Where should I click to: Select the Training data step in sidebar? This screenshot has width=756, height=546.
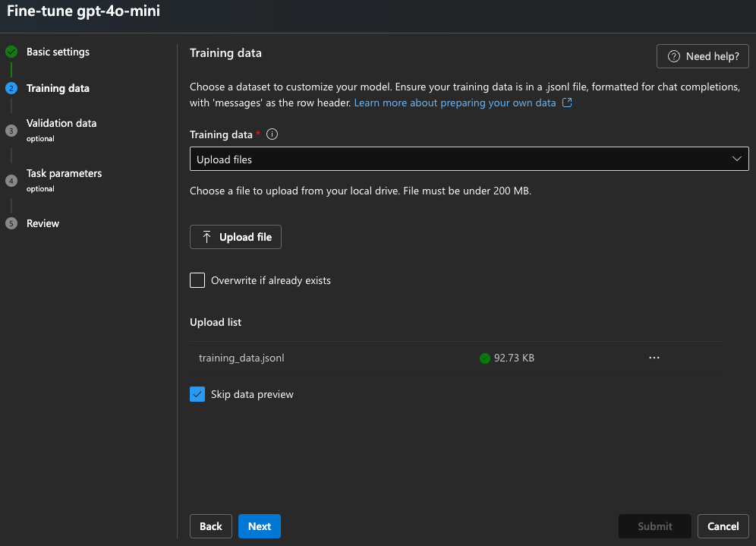point(58,88)
